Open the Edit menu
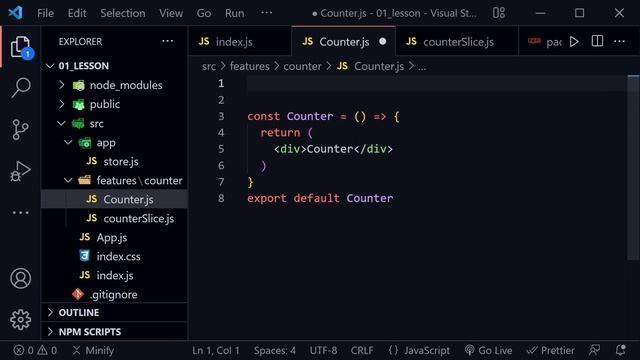 pos(77,13)
